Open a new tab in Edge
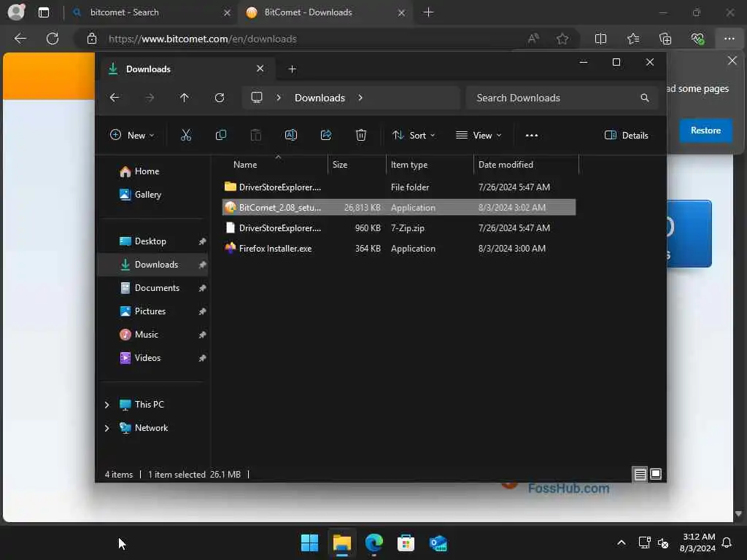Image resolution: width=747 pixels, height=560 pixels. pyautogui.click(x=428, y=12)
